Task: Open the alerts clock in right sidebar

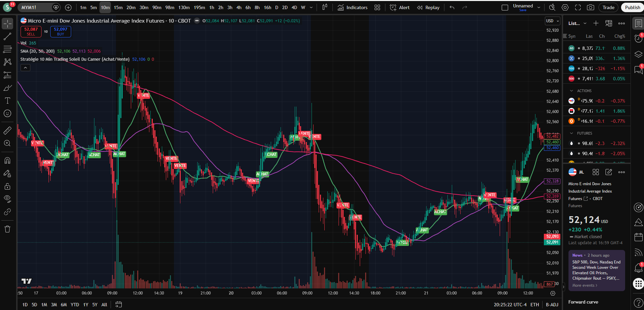Action: 638,38
